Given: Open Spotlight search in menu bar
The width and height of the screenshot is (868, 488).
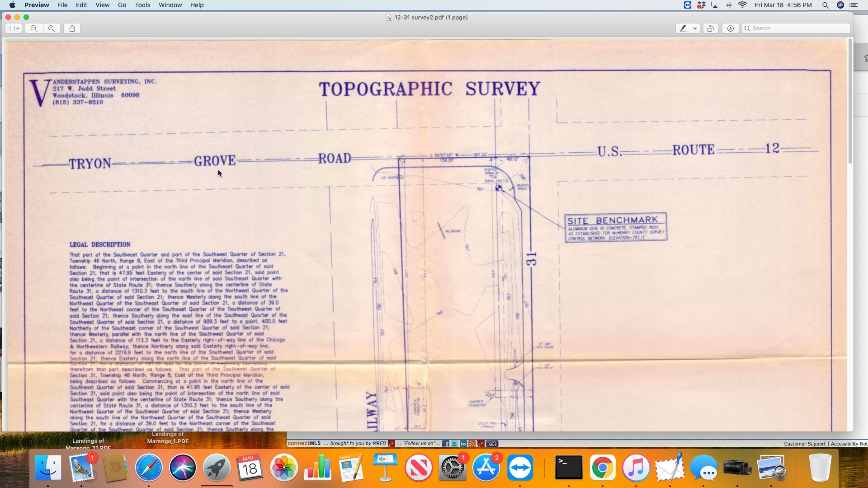Looking at the screenshot, I should (x=825, y=5).
